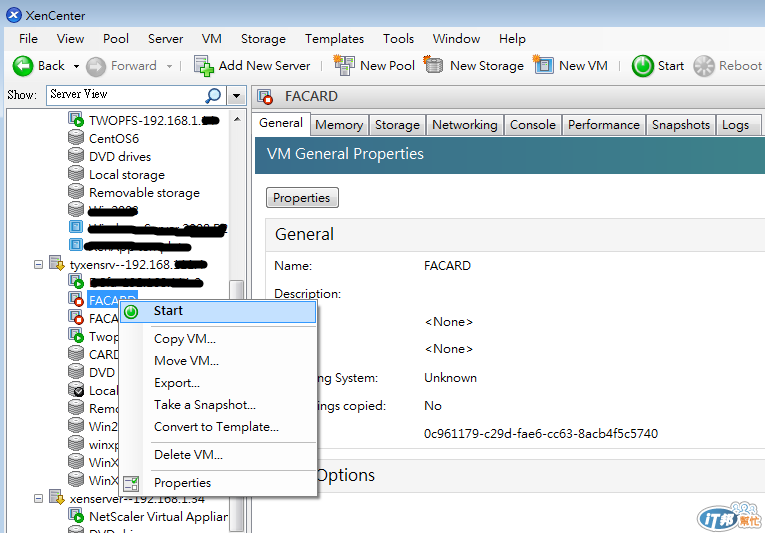
Task: Click the search magnifier in Server View box
Action: (213, 95)
